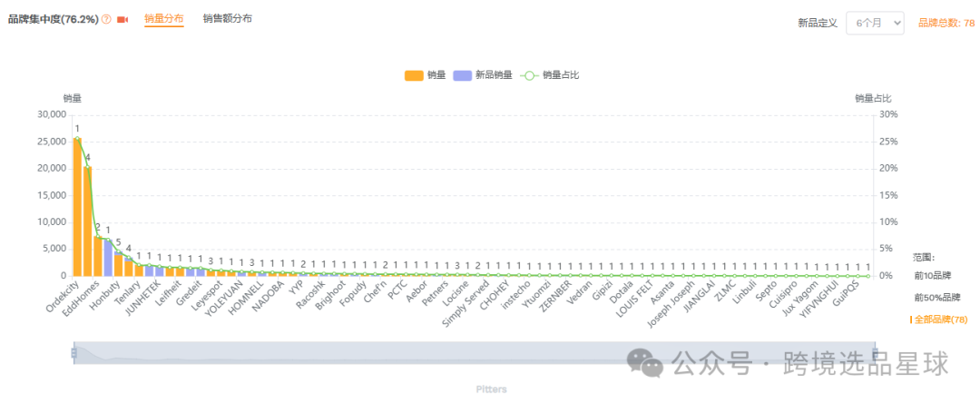Image resolution: width=980 pixels, height=403 pixels.
Task: Click the tallest Ordekcity sales bar
Action: pos(77,207)
